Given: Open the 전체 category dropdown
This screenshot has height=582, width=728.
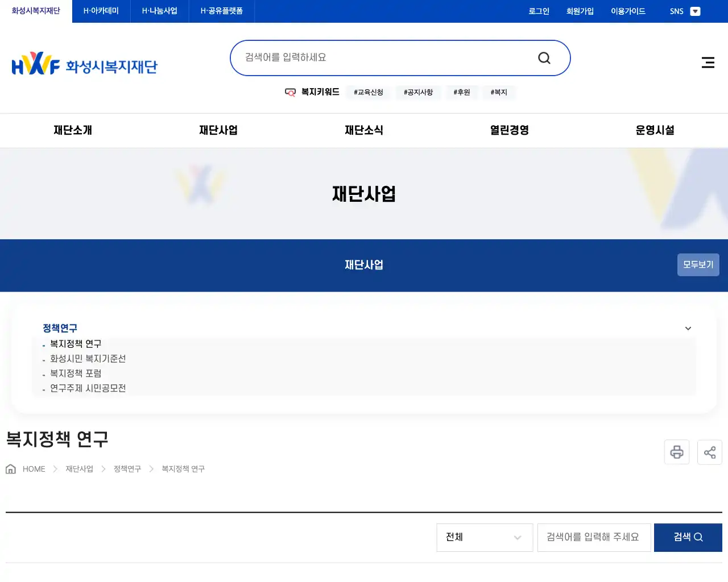Looking at the screenshot, I should [484, 537].
